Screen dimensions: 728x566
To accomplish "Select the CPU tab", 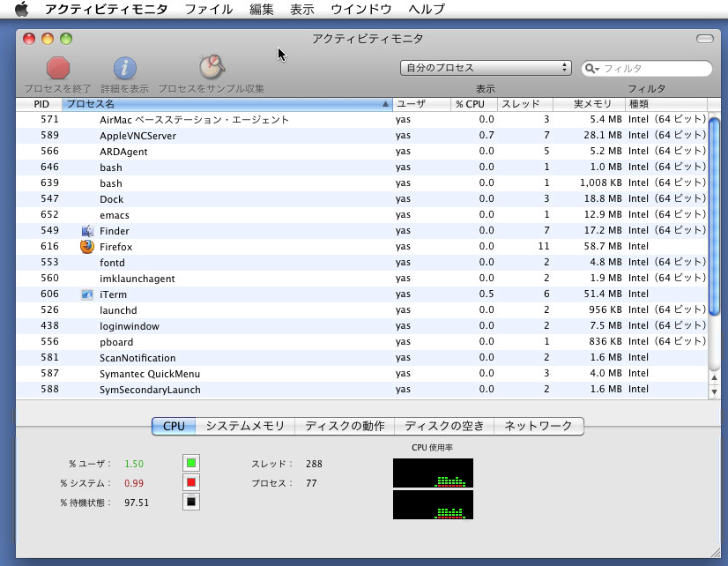I will coord(174,426).
